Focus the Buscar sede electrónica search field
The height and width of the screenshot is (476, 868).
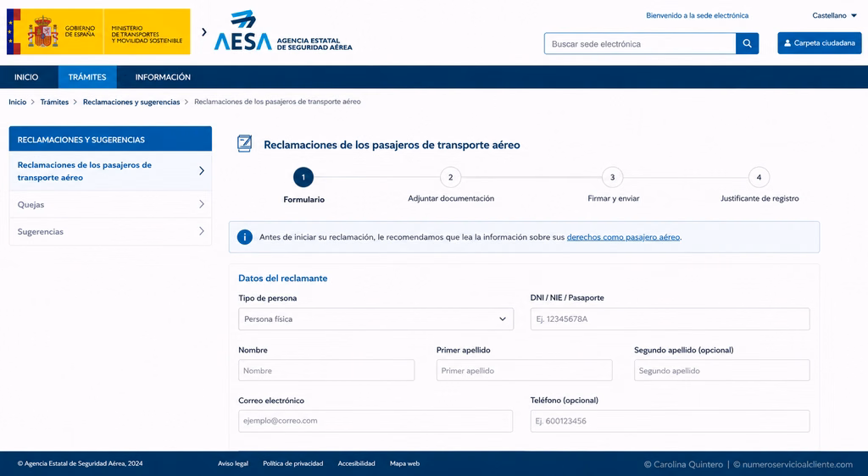click(x=640, y=44)
